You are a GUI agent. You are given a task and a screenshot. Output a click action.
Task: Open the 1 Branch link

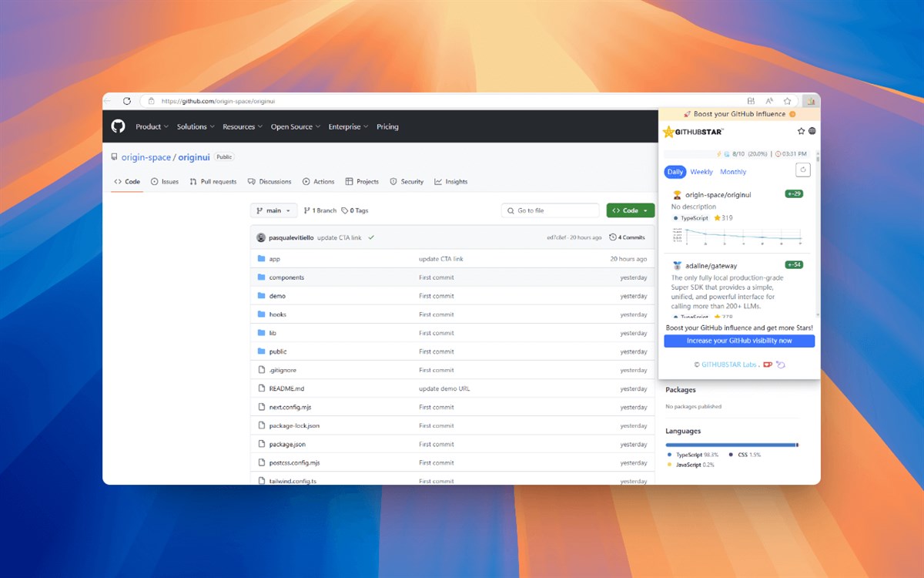point(320,210)
